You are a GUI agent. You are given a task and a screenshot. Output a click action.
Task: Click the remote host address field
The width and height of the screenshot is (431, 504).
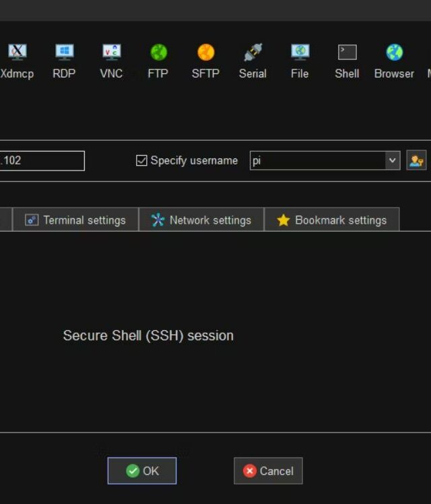(40, 160)
